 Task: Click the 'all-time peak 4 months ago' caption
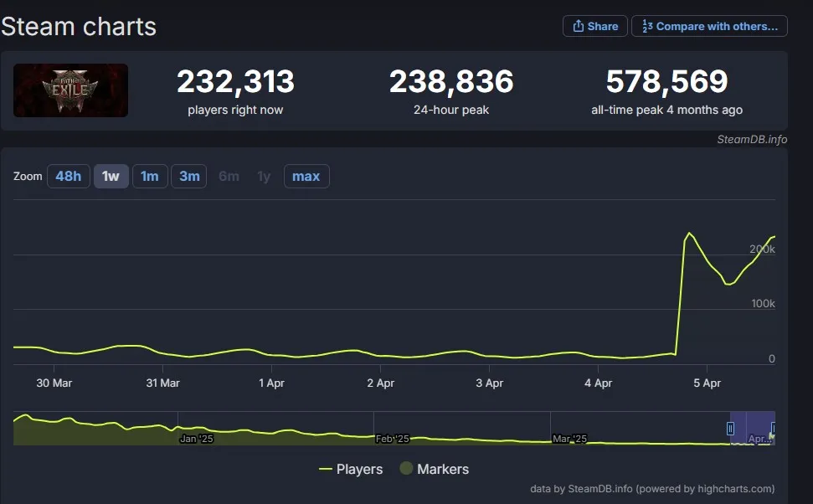click(666, 110)
